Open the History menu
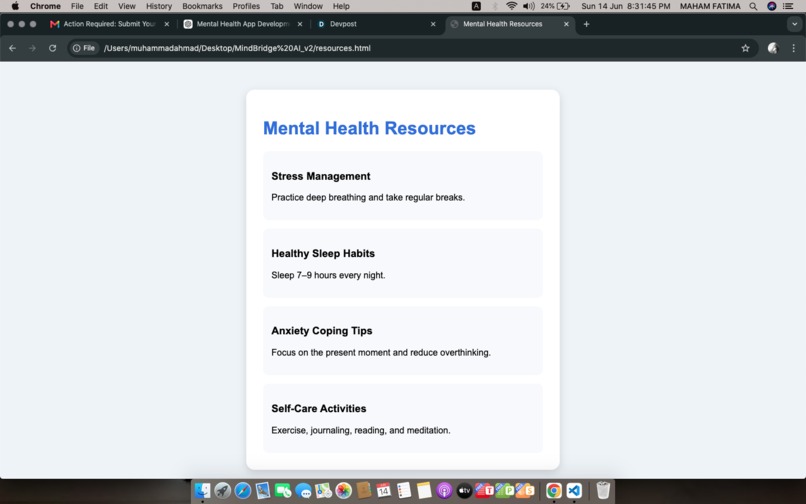 [159, 6]
